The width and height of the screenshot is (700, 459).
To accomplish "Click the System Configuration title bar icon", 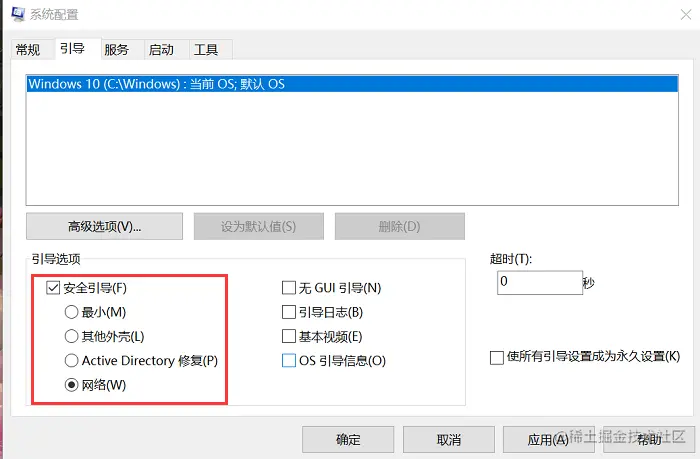I will pyautogui.click(x=18, y=14).
